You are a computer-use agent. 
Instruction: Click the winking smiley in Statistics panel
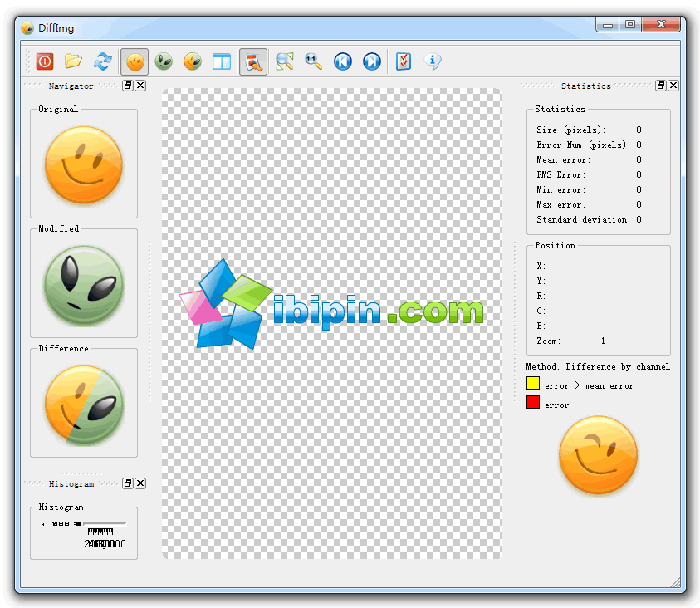pos(598,455)
